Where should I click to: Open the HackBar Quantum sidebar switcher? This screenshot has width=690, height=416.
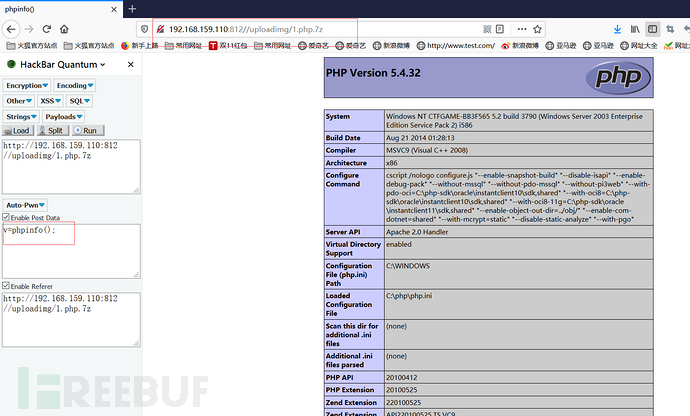[x=62, y=65]
